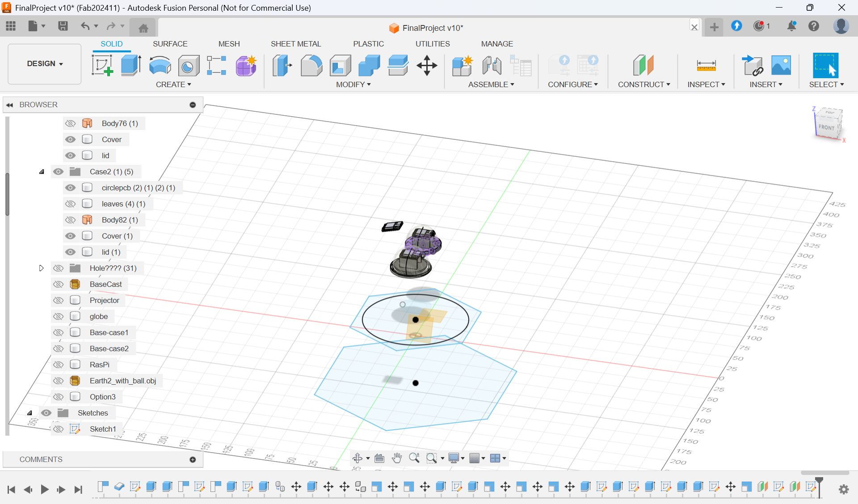Click the Save icon

[63, 26]
